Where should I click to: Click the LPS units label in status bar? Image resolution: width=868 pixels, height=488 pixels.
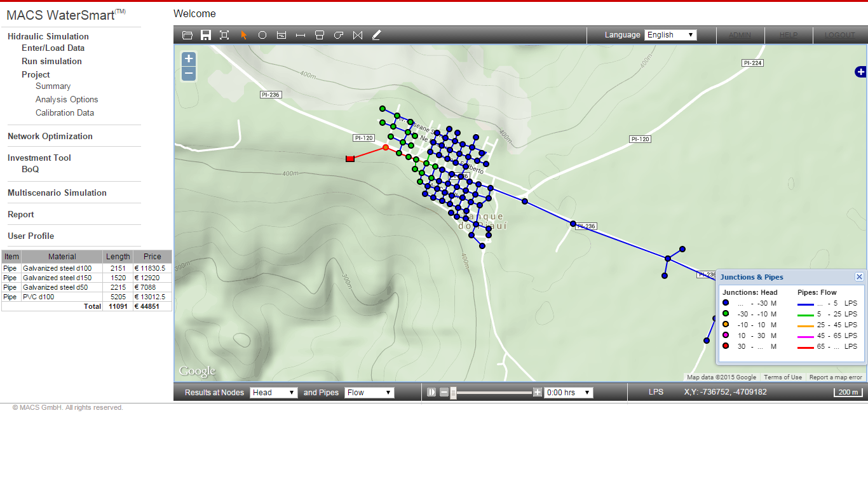pyautogui.click(x=656, y=392)
